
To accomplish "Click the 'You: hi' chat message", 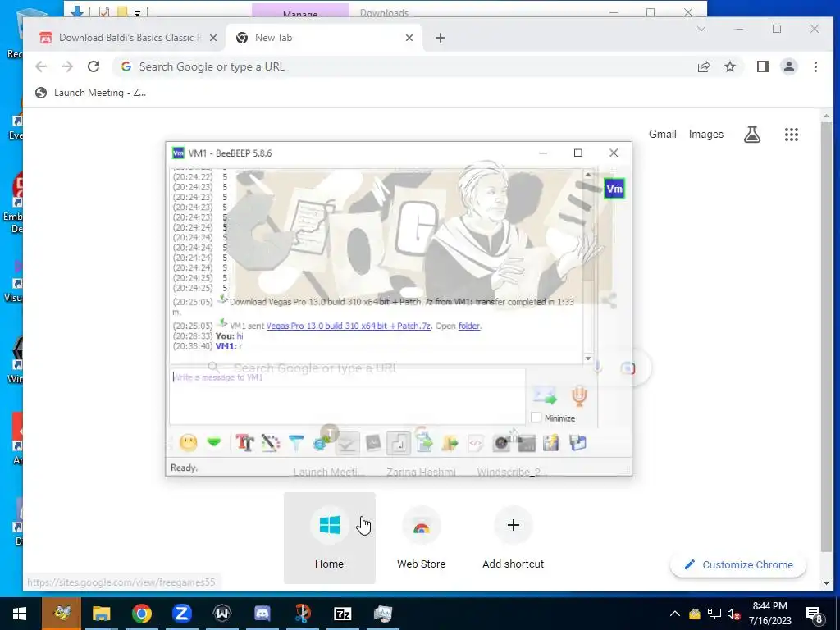I will [x=230, y=336].
